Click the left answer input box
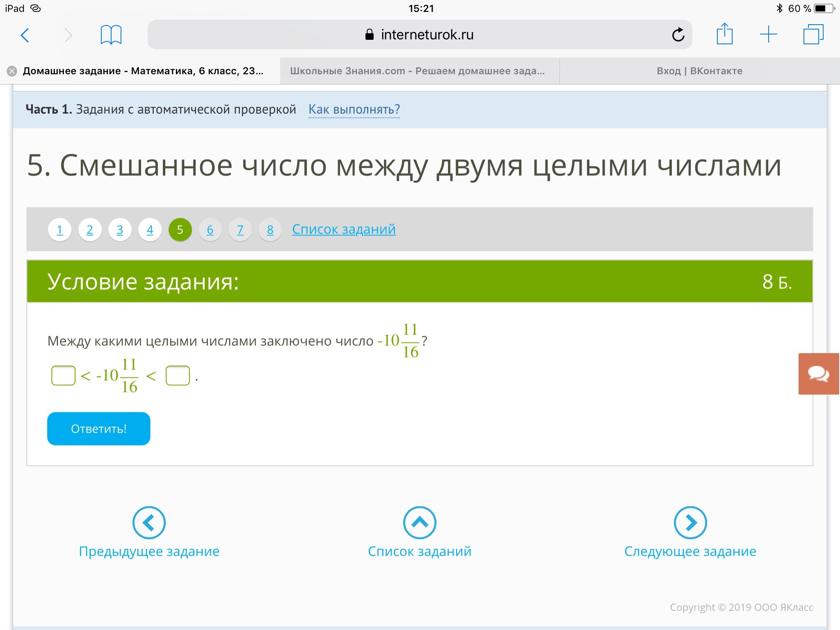This screenshot has width=840, height=630. tap(63, 375)
